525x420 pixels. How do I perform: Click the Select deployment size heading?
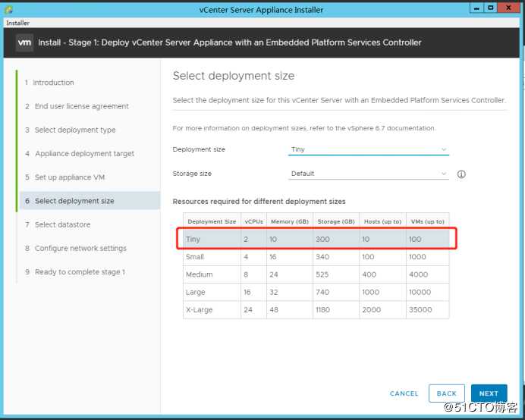pos(234,76)
